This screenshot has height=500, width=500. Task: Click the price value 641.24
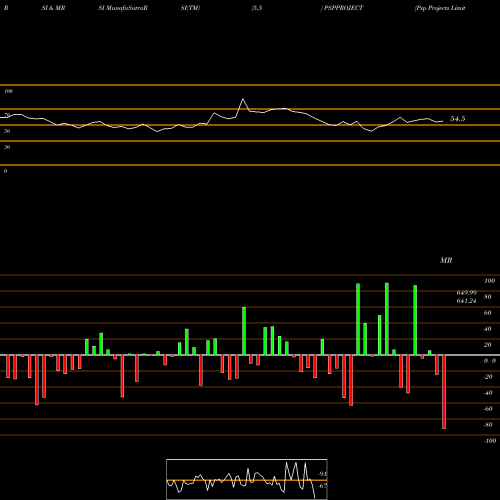(x=467, y=301)
